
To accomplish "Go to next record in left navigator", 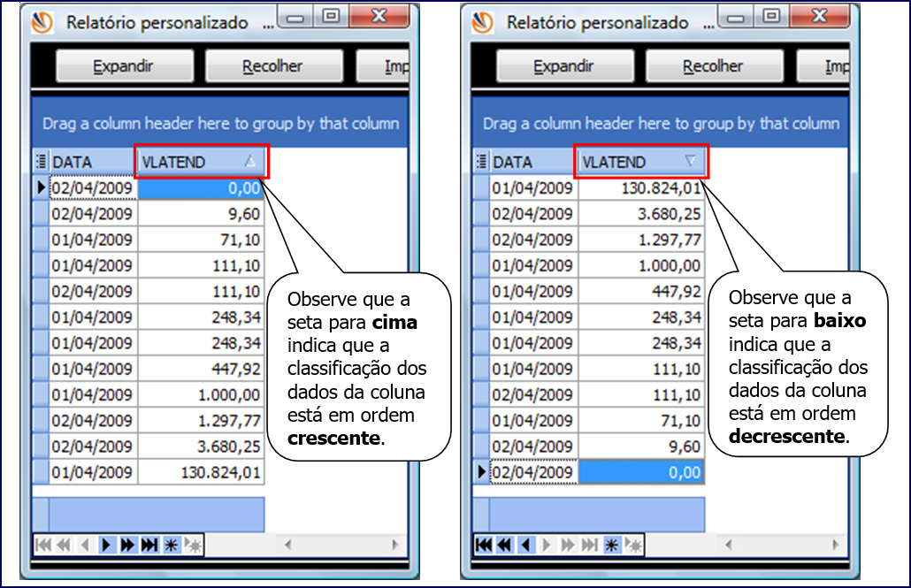I will [106, 545].
